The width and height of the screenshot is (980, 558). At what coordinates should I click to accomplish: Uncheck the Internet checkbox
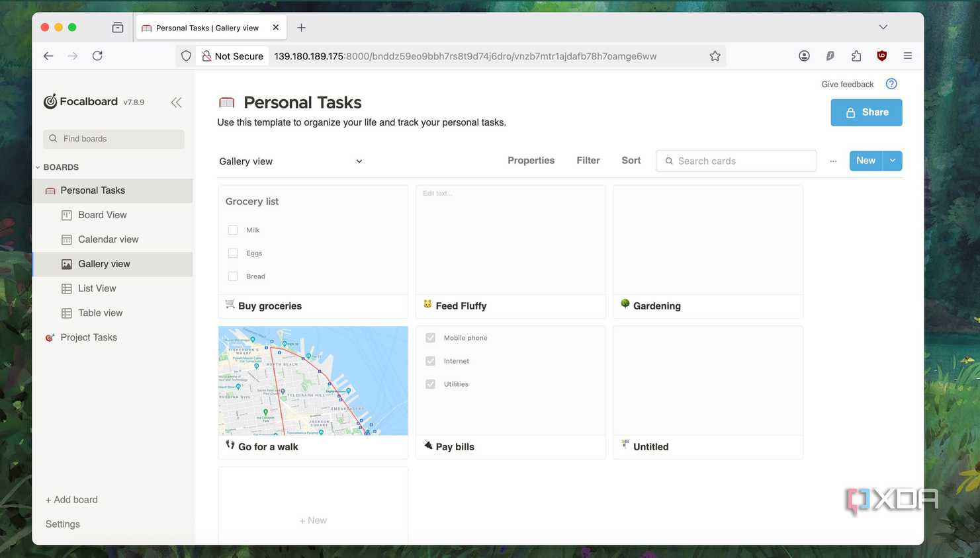(430, 361)
